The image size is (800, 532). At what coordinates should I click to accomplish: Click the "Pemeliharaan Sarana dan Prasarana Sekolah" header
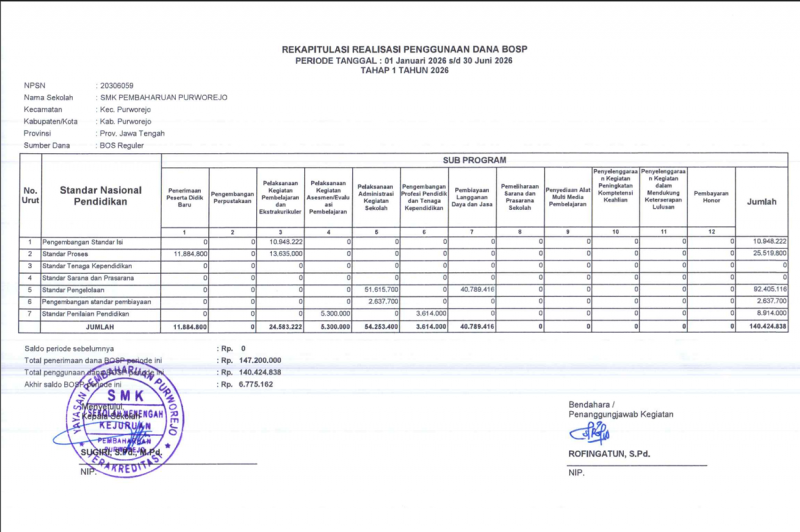click(520, 197)
